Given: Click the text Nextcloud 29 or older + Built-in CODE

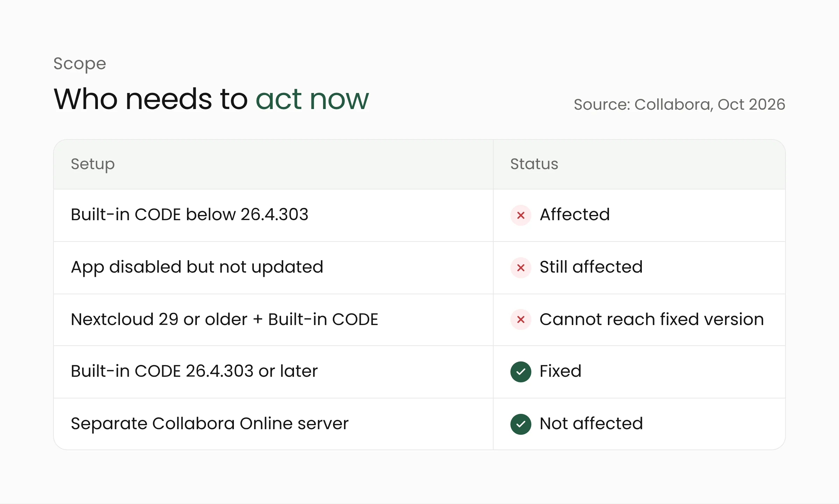Looking at the screenshot, I should click(x=224, y=319).
